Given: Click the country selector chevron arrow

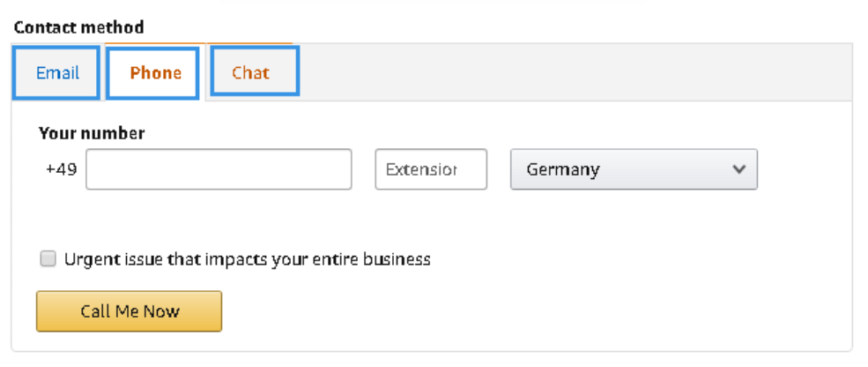Looking at the screenshot, I should click(x=739, y=169).
